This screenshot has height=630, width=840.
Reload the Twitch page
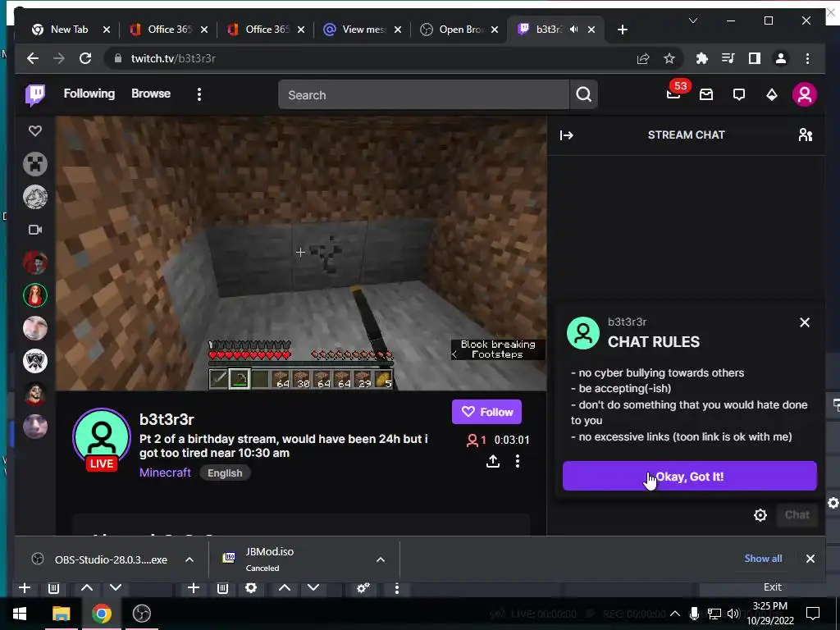[85, 58]
